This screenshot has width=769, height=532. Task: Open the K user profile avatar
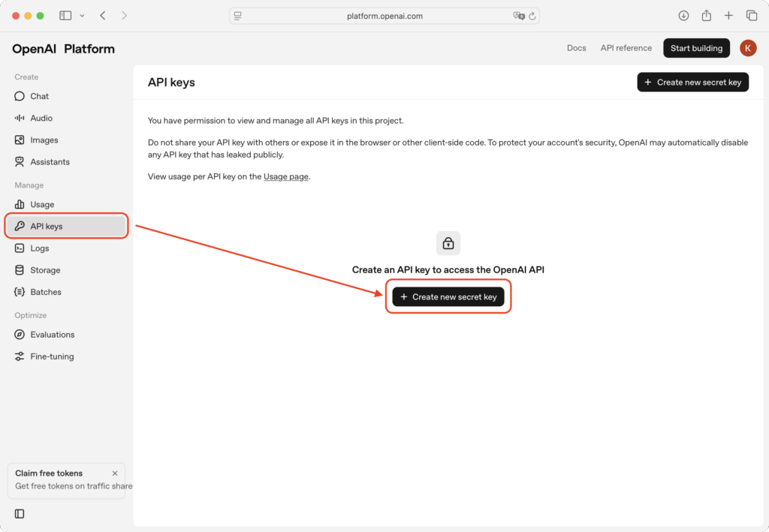pyautogui.click(x=748, y=48)
